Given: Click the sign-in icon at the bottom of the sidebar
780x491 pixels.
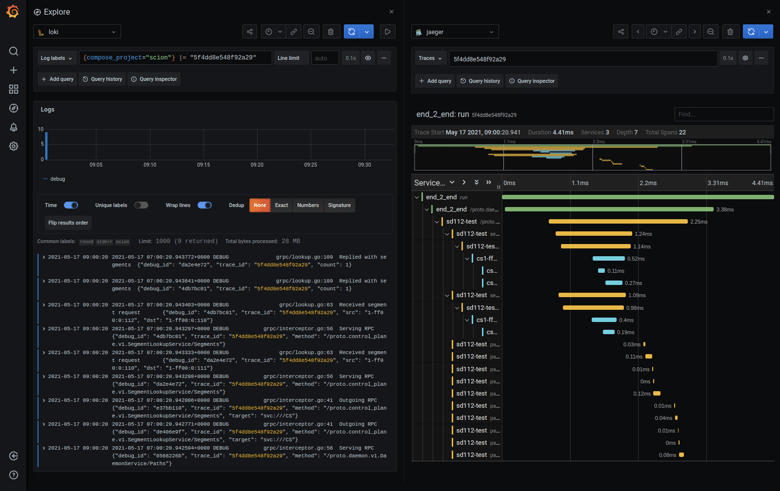Looking at the screenshot, I should [x=13, y=456].
